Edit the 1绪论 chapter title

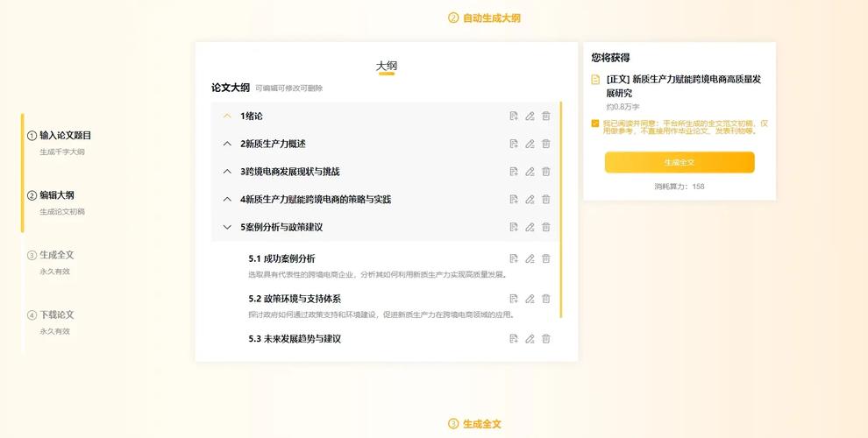(x=530, y=117)
